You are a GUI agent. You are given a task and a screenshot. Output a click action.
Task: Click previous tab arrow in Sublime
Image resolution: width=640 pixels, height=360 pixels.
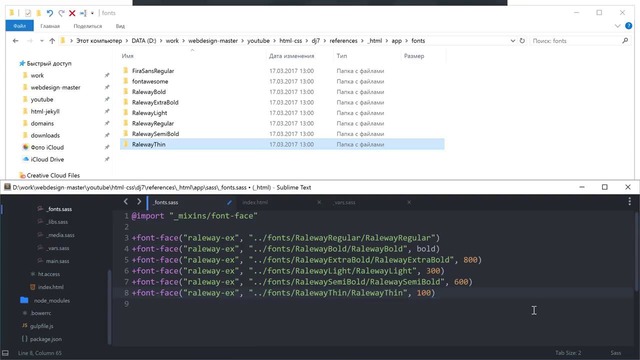pyautogui.click(x=126, y=202)
